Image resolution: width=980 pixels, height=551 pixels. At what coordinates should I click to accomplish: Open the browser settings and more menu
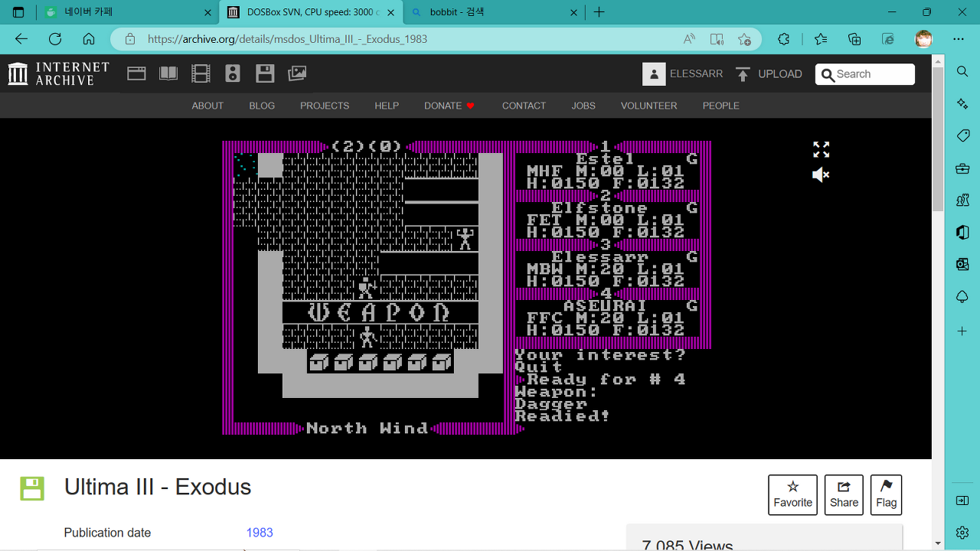click(959, 39)
